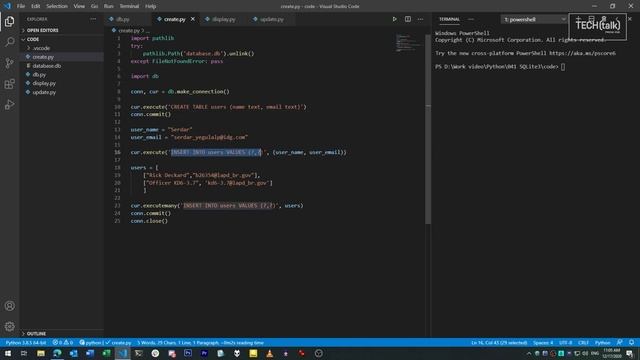Select the TERMINAL panel tab
The image size is (640, 360).
[449, 19]
